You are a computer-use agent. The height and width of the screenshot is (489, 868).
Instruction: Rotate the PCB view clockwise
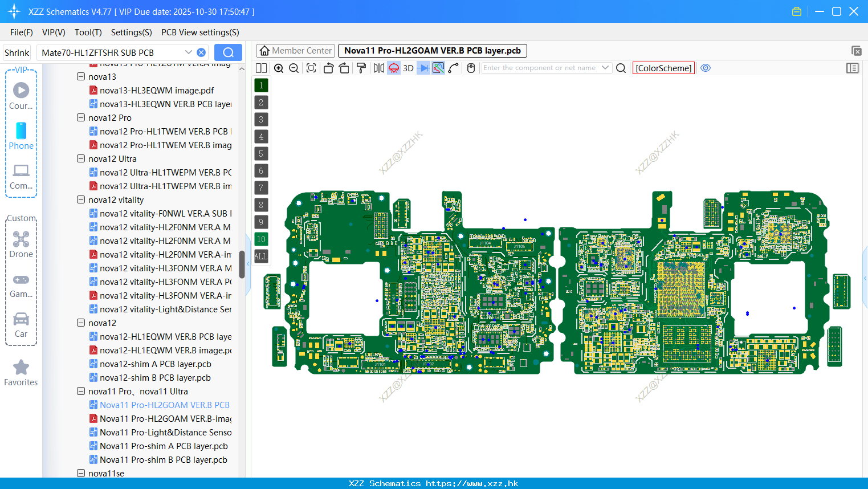pyautogui.click(x=344, y=68)
